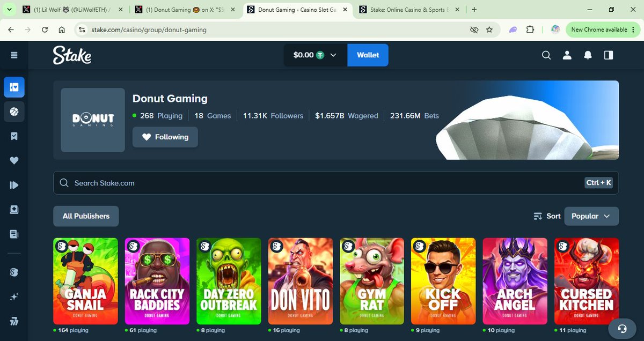Open the Cursed Kitchen game
The image size is (644, 341).
tap(587, 281)
